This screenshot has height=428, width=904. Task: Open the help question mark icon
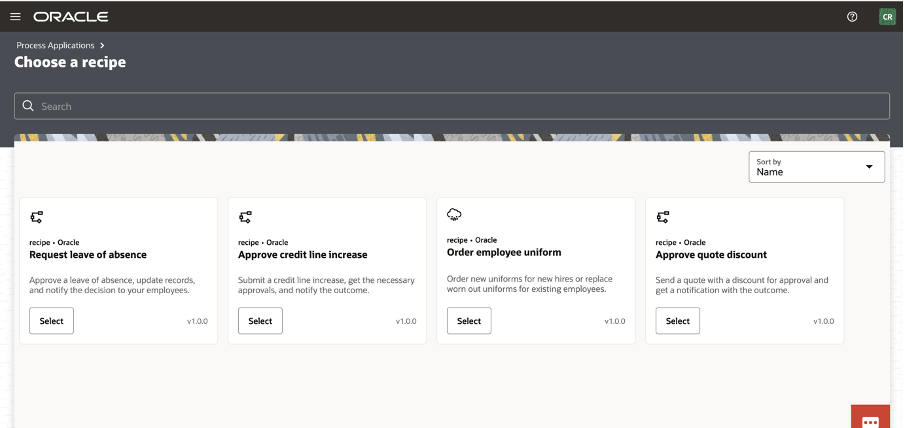852,17
